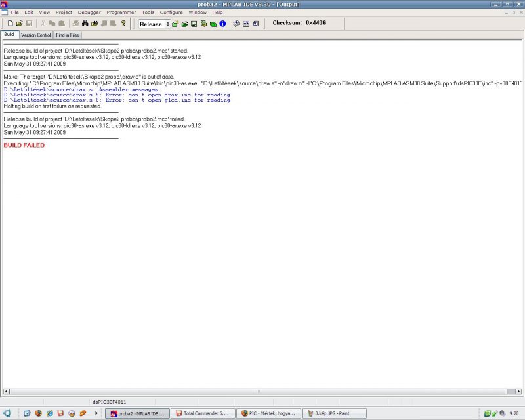Open the File menu
This screenshot has width=525, height=420.
tap(14, 12)
